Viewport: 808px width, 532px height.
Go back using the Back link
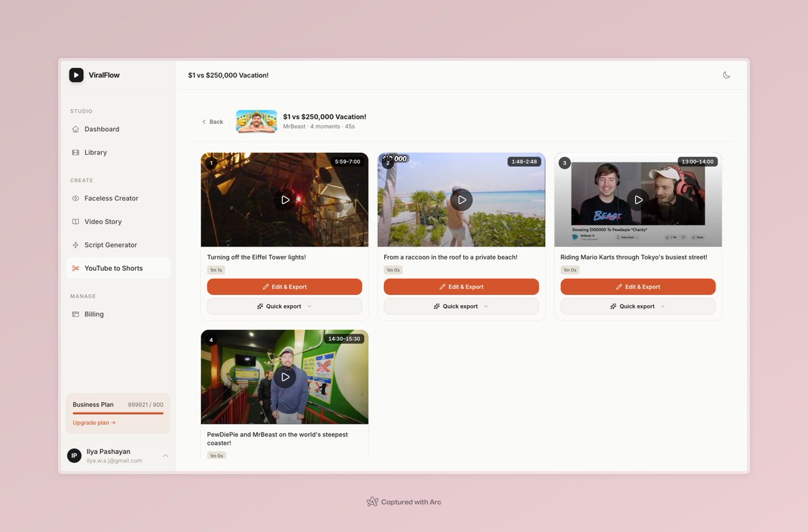tap(212, 121)
